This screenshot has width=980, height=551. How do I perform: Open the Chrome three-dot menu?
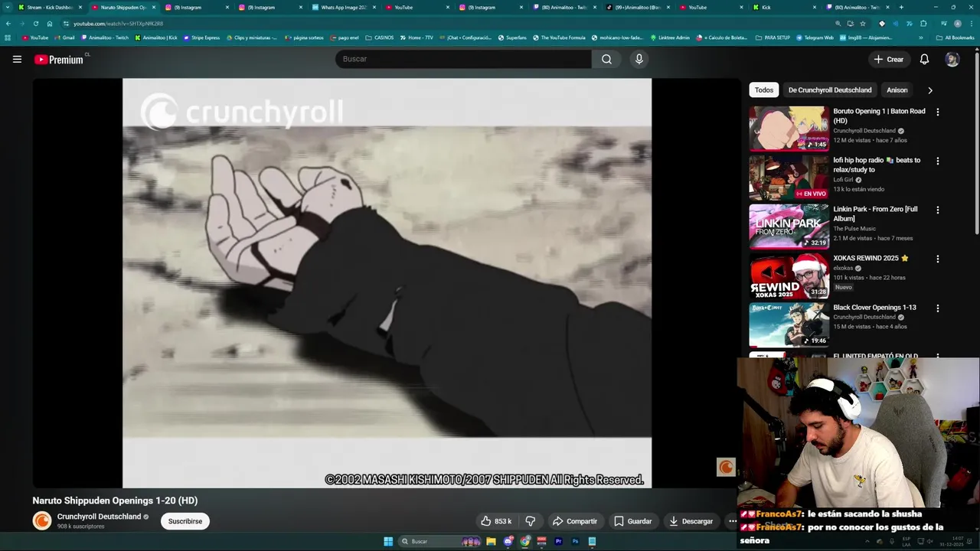click(971, 24)
